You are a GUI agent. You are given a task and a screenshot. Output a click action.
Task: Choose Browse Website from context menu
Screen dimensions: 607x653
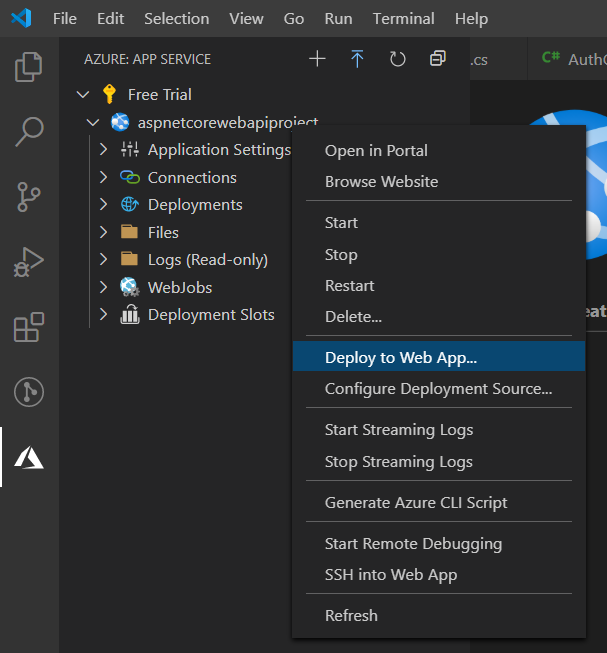point(439,182)
